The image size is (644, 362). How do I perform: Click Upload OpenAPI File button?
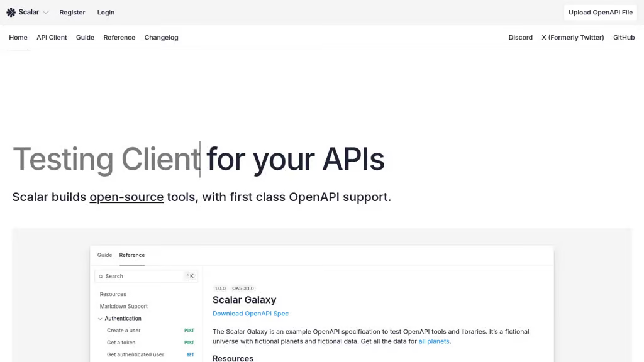click(601, 13)
